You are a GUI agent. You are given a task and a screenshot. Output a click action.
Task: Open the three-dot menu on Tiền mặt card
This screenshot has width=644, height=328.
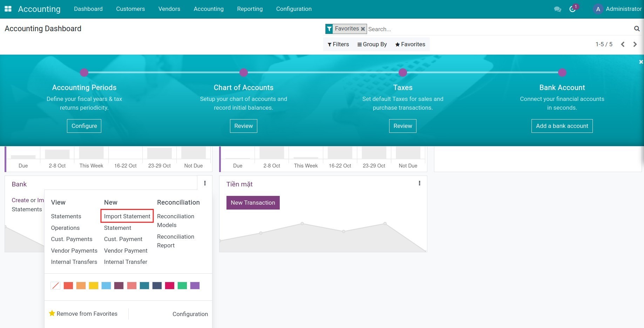coord(419,183)
